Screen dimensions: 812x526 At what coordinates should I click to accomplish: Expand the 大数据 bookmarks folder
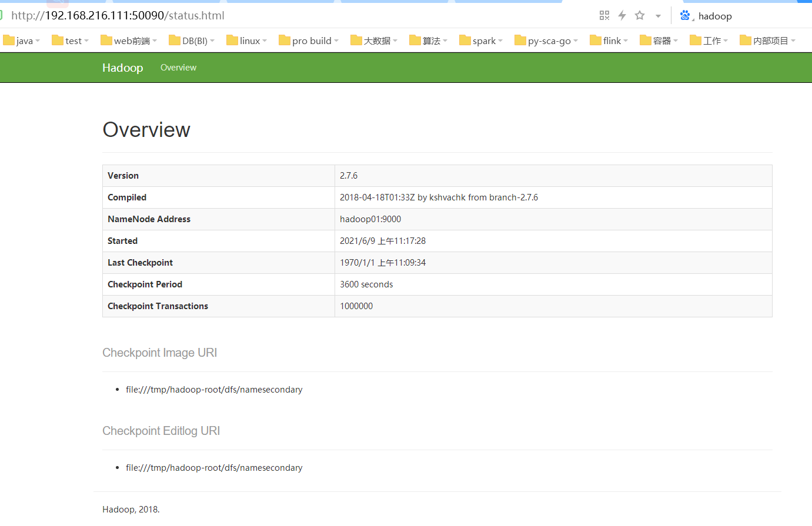[x=374, y=41]
